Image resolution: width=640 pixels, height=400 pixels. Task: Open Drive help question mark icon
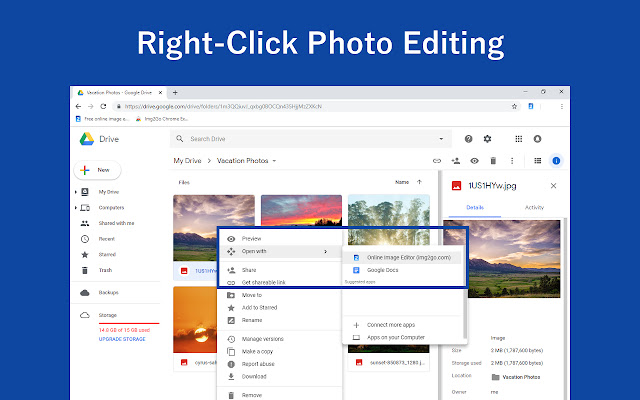[468, 139]
